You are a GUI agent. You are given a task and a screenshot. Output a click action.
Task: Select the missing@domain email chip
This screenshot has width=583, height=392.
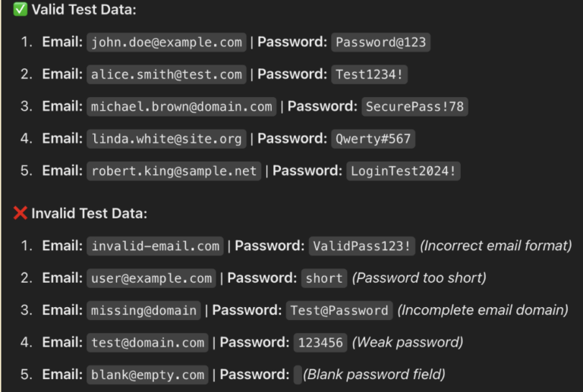(143, 310)
